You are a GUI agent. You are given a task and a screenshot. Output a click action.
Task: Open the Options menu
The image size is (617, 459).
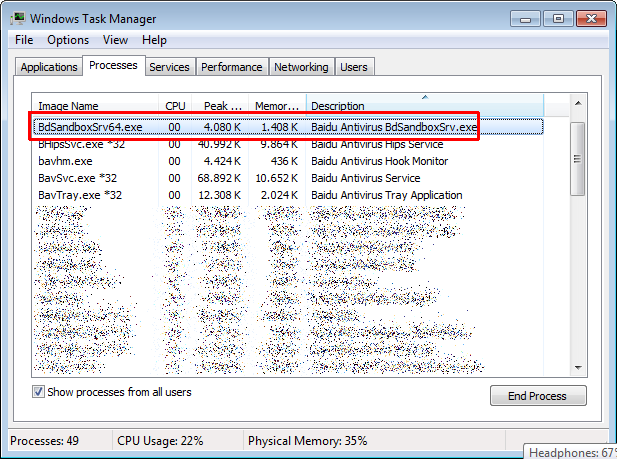pyautogui.click(x=68, y=40)
